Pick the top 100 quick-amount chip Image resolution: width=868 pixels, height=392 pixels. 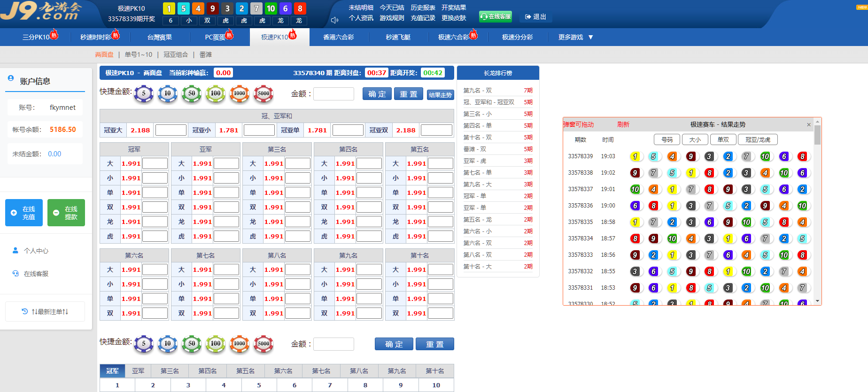click(x=216, y=93)
